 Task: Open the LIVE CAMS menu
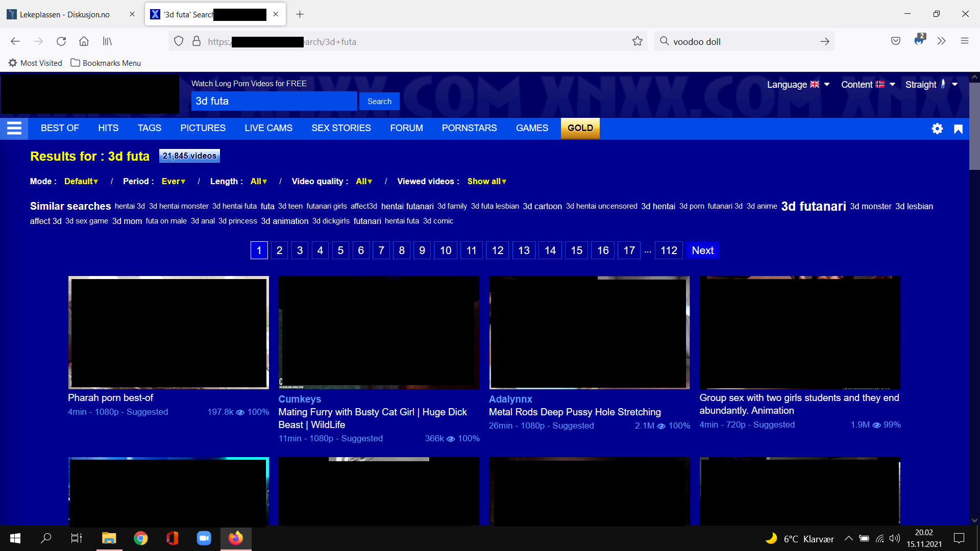[268, 128]
